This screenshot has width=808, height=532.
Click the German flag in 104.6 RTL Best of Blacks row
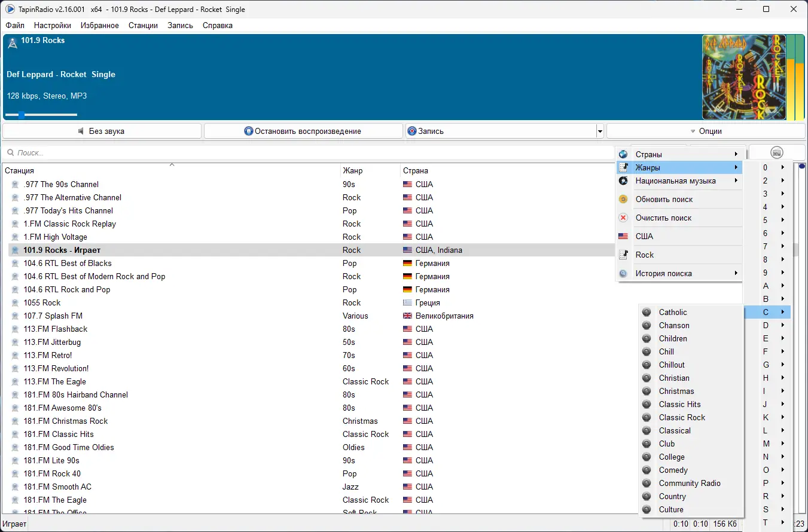point(408,263)
